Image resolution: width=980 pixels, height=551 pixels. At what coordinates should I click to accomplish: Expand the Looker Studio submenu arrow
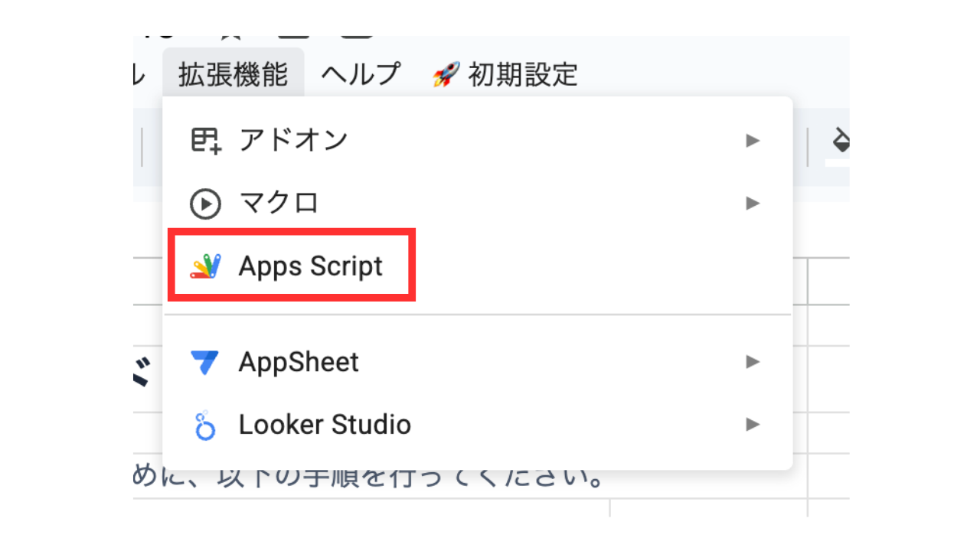click(753, 424)
